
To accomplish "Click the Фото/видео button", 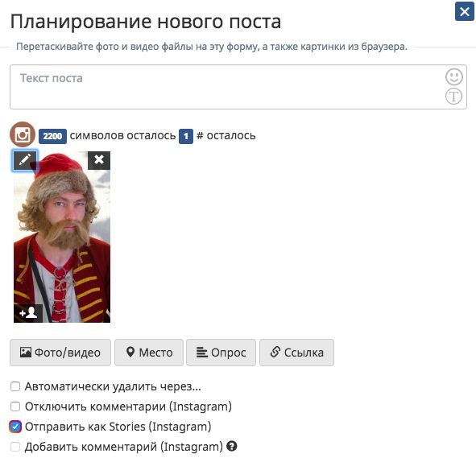I will (x=60, y=353).
